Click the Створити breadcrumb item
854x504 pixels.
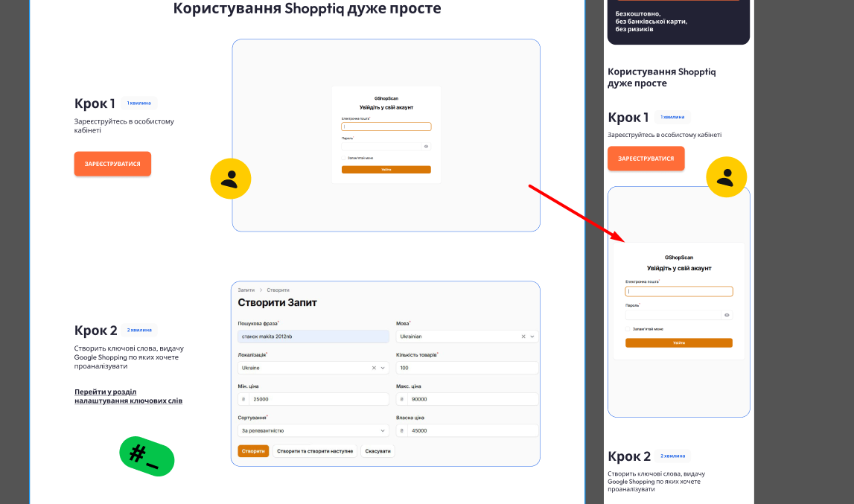click(278, 290)
